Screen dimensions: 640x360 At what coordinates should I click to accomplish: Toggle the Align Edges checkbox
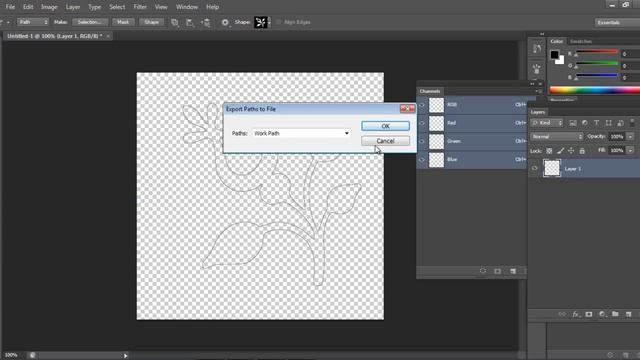(279, 22)
